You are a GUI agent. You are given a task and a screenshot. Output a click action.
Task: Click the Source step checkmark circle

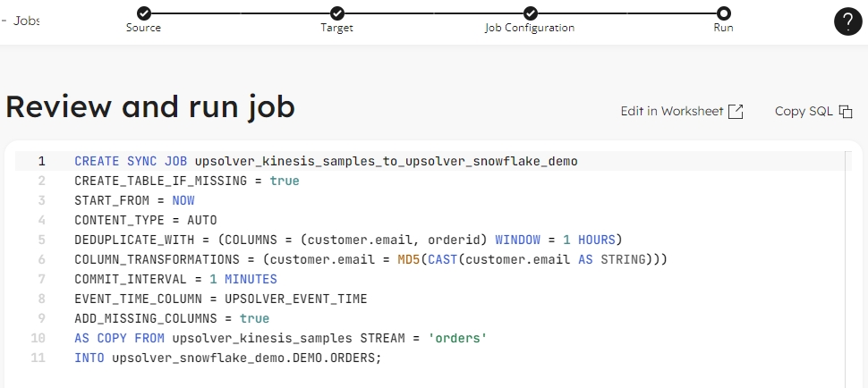[143, 13]
